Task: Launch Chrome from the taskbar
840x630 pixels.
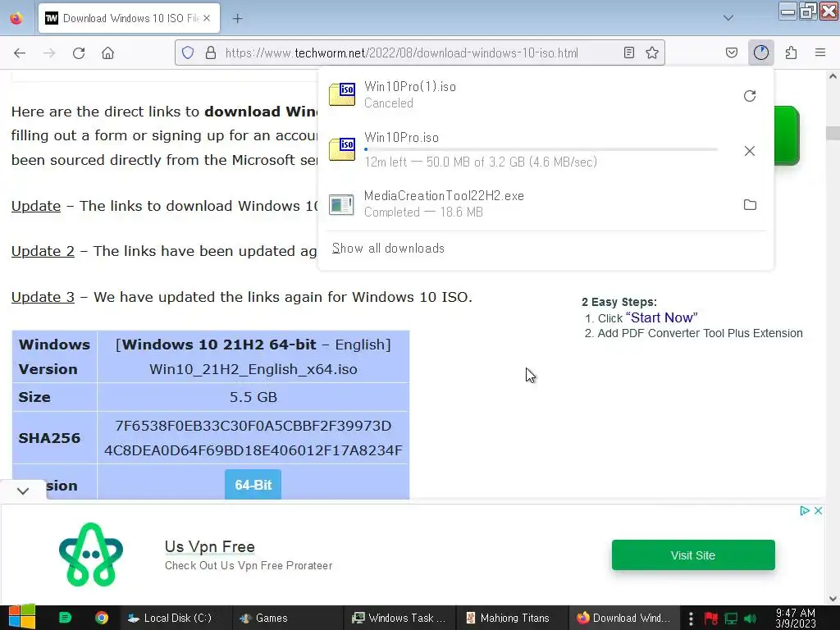Action: point(101,618)
